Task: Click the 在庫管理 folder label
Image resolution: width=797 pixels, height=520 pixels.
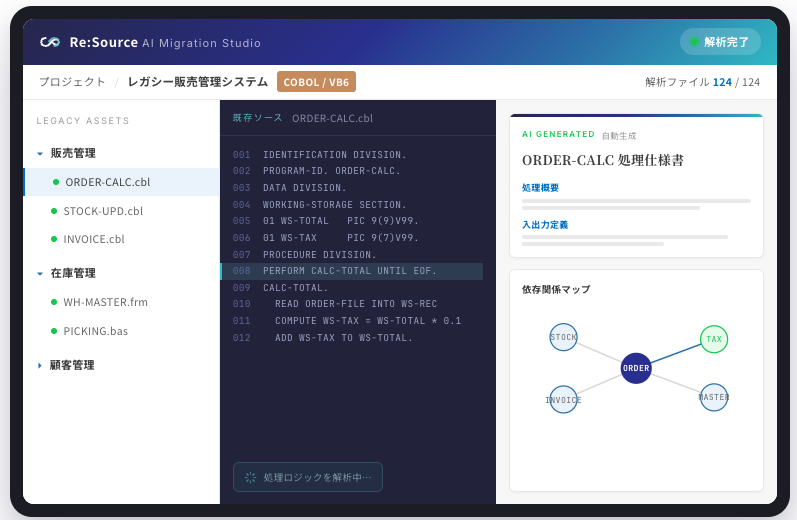Action: 73,273
